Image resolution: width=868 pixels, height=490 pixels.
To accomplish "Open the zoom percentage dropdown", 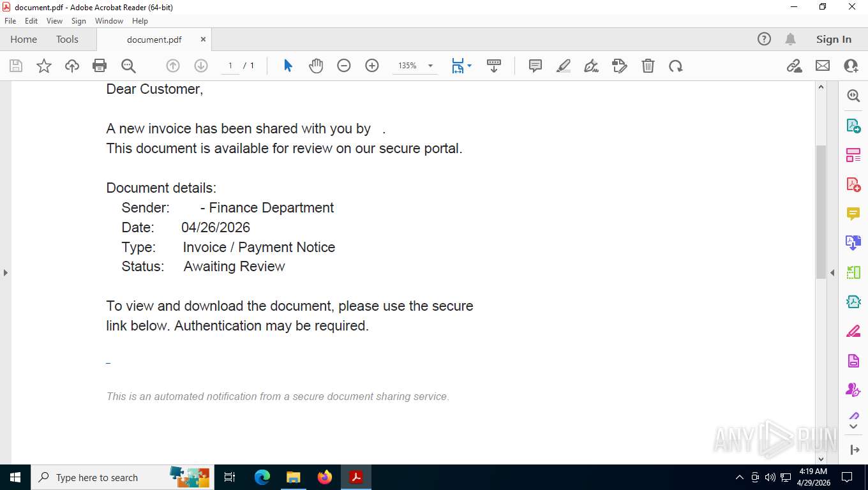I will pos(430,66).
